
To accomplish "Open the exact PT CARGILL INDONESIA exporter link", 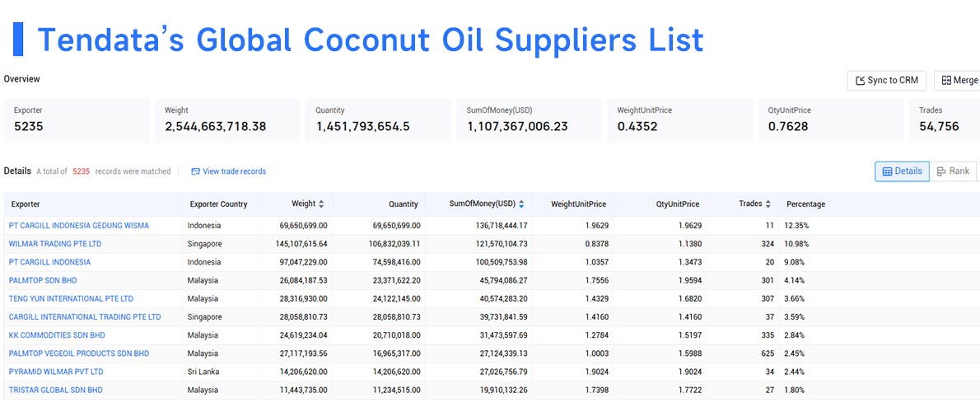I will (49, 262).
